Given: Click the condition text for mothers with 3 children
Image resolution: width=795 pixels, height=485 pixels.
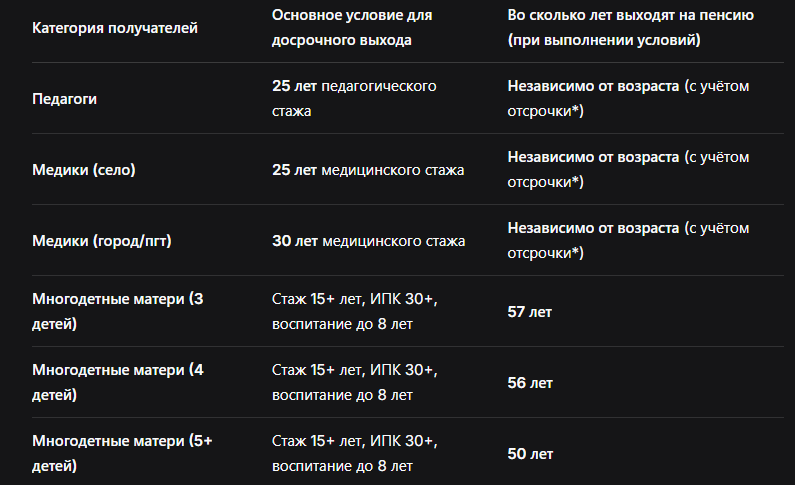Looking at the screenshot, I should tap(354, 311).
